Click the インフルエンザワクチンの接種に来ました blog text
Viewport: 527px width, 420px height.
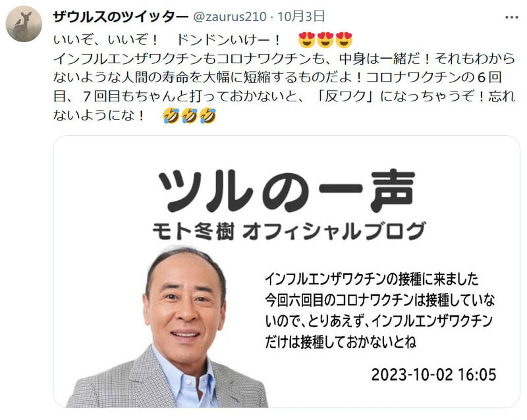[x=372, y=279]
